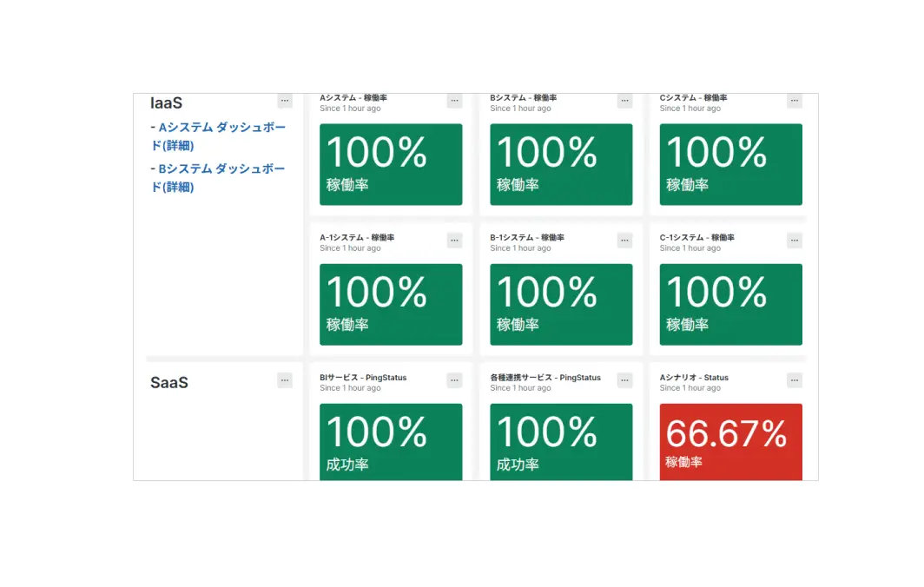This screenshot has height=587, width=924.
Task: Open the Aシステム ダッシュボード(詳細) link
Action: click(x=218, y=136)
